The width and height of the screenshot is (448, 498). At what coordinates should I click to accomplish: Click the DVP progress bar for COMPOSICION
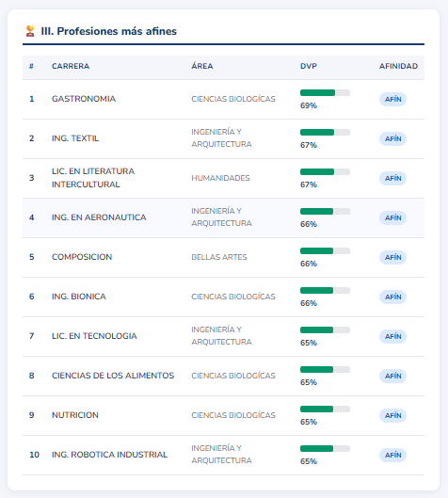(325, 251)
